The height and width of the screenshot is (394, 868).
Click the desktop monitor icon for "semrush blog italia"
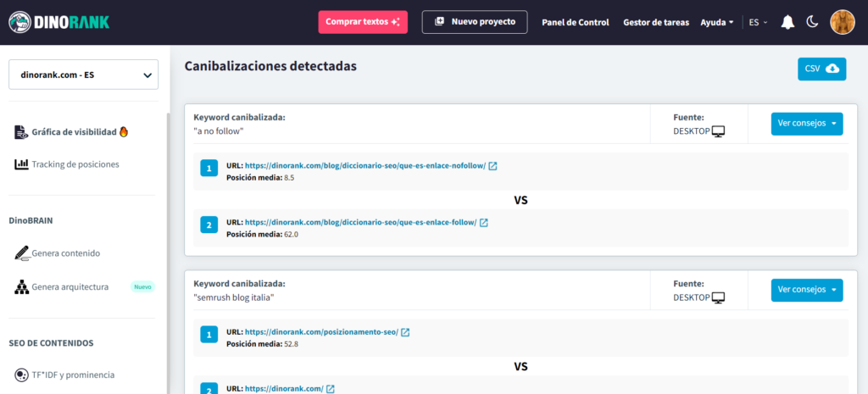[x=718, y=298]
